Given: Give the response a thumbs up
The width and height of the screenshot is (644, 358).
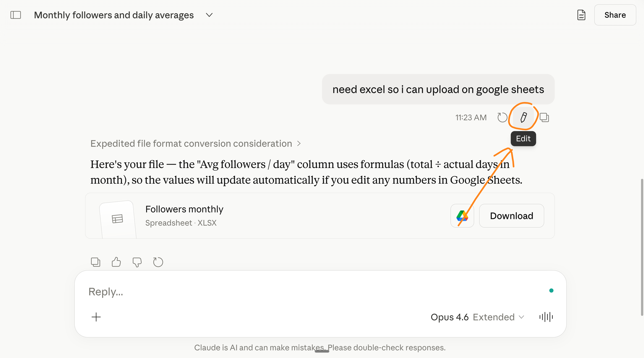Looking at the screenshot, I should (x=116, y=262).
